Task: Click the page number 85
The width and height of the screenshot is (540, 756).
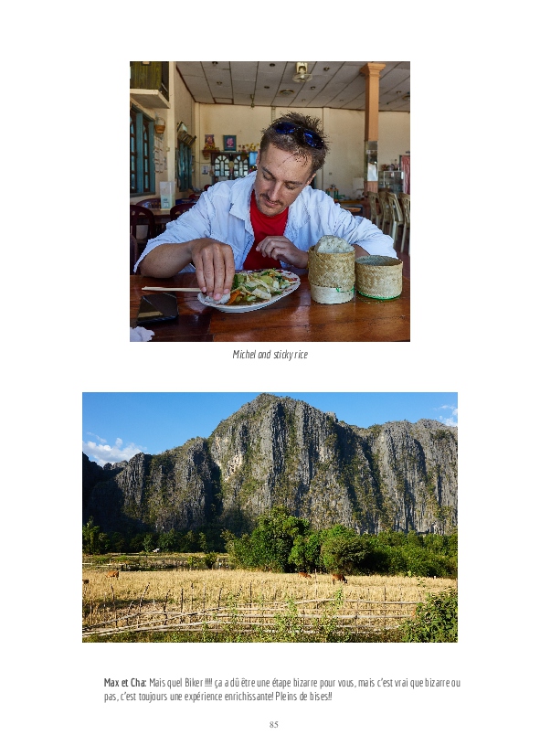Action: pyautogui.click(x=273, y=724)
